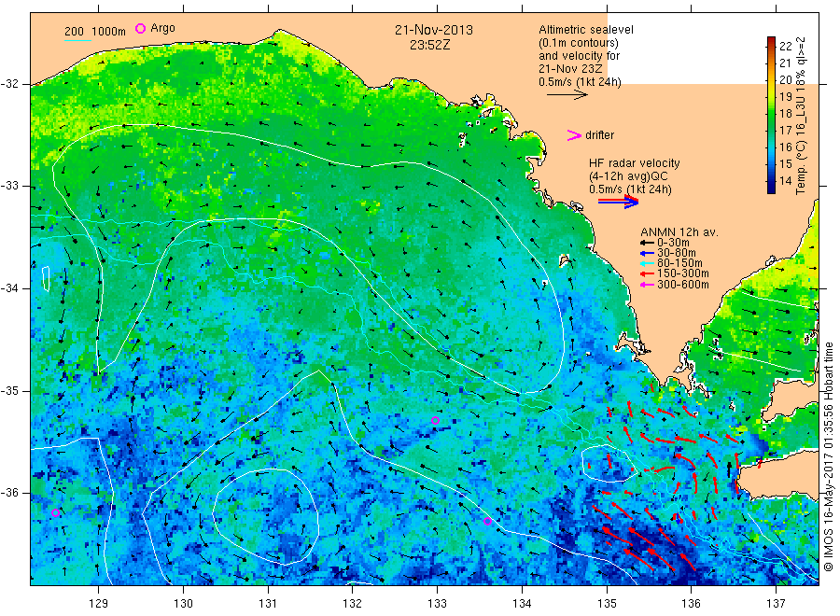This screenshot has width=840, height=616.
Task: Click the colorbar value '20'
Action: (x=785, y=80)
